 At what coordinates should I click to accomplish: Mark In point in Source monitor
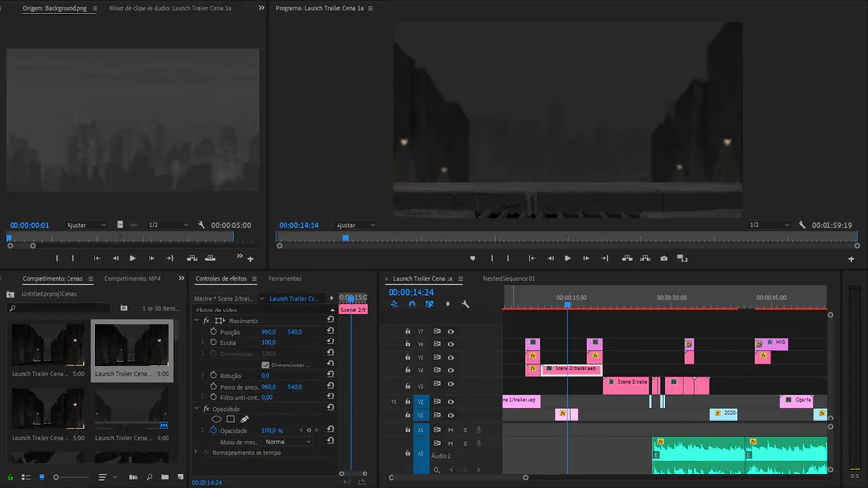(57, 258)
